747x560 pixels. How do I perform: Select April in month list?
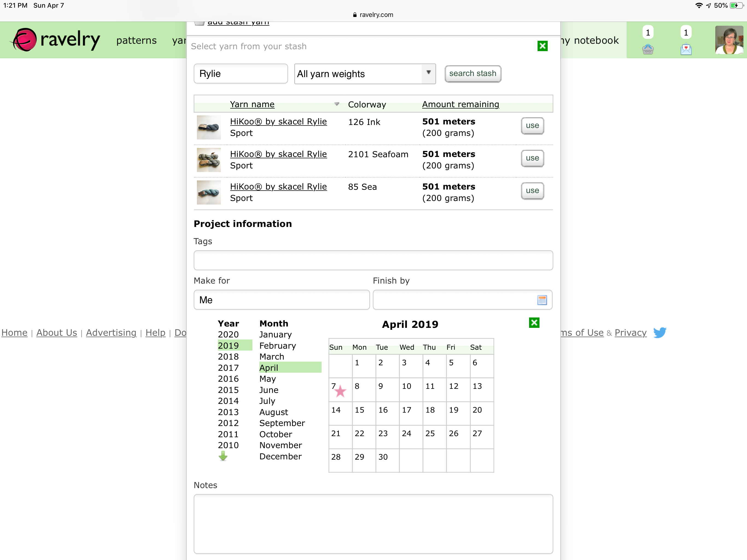[290, 367]
